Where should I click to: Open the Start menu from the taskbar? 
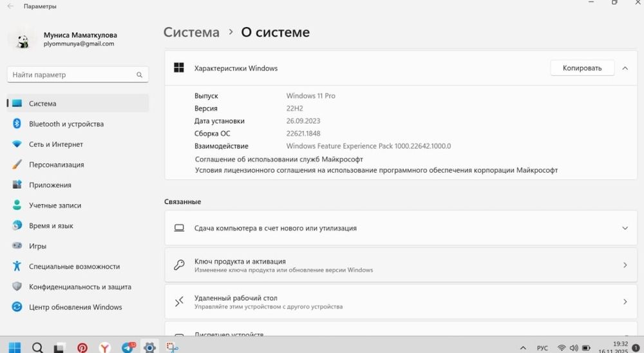coord(14,348)
